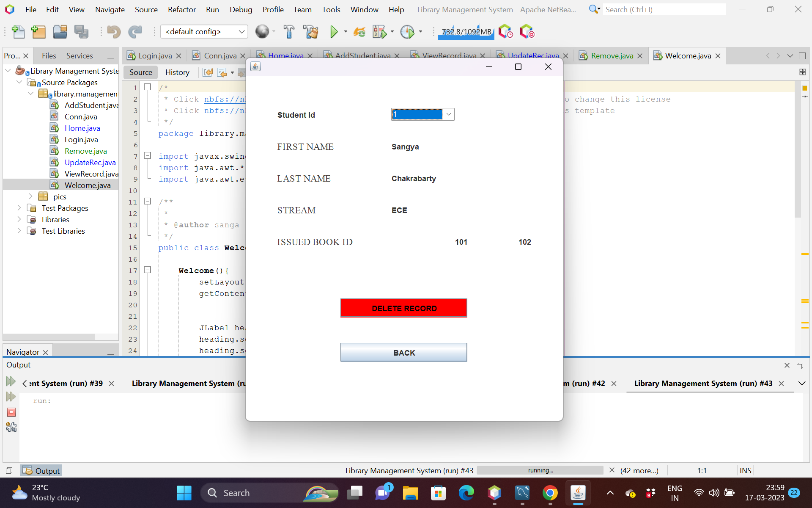Collapse the code fold at line 17
This screenshot has width=812, height=508.
pos(148,270)
